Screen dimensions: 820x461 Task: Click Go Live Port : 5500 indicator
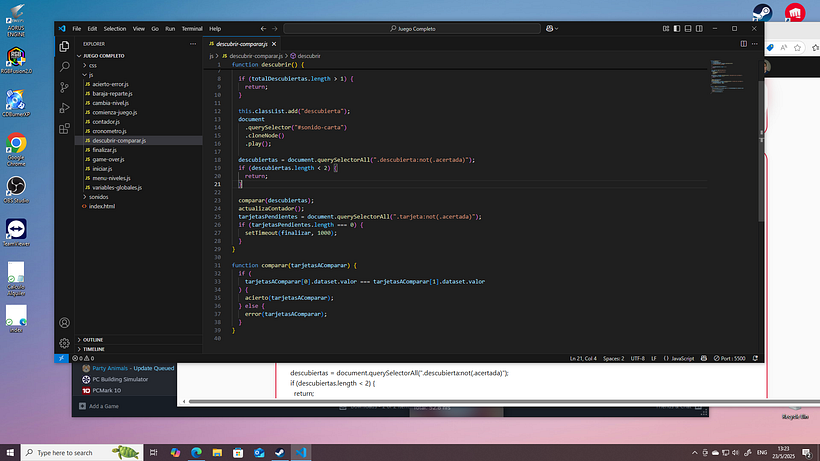pyautogui.click(x=730, y=359)
